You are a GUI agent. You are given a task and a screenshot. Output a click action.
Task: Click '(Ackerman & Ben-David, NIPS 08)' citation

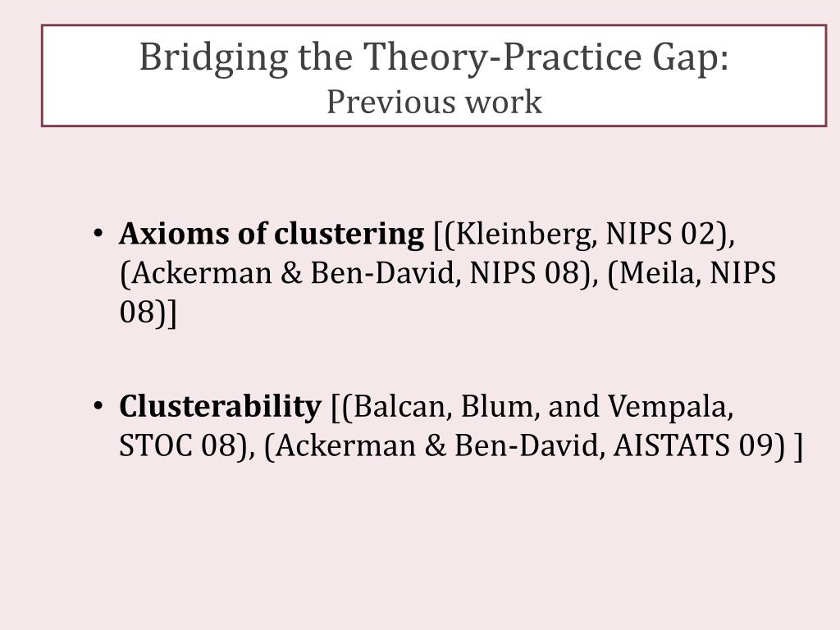tap(356, 273)
